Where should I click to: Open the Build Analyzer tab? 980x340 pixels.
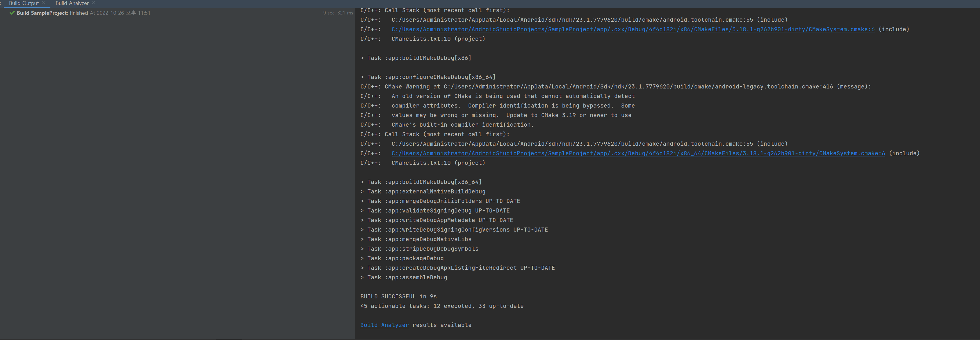tap(72, 3)
